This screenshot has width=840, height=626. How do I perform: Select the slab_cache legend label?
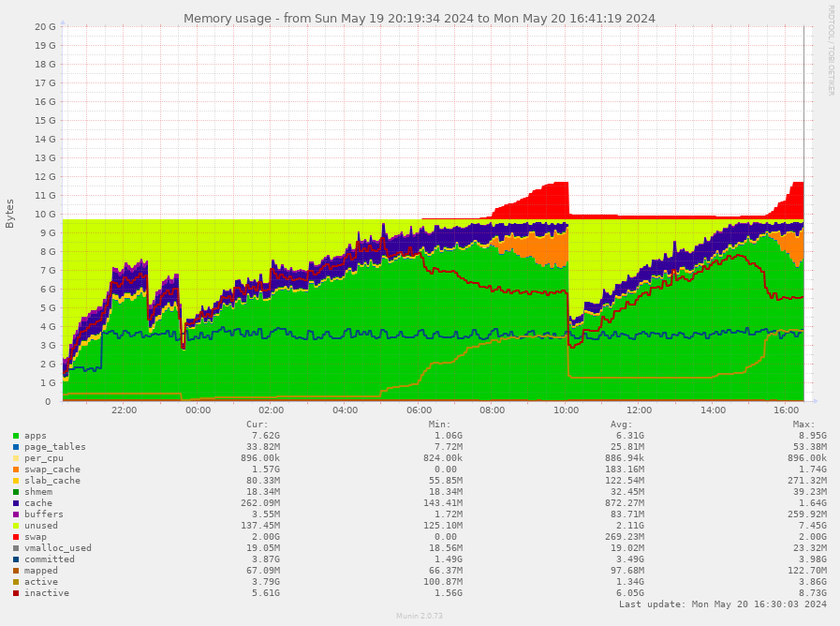click(52, 481)
